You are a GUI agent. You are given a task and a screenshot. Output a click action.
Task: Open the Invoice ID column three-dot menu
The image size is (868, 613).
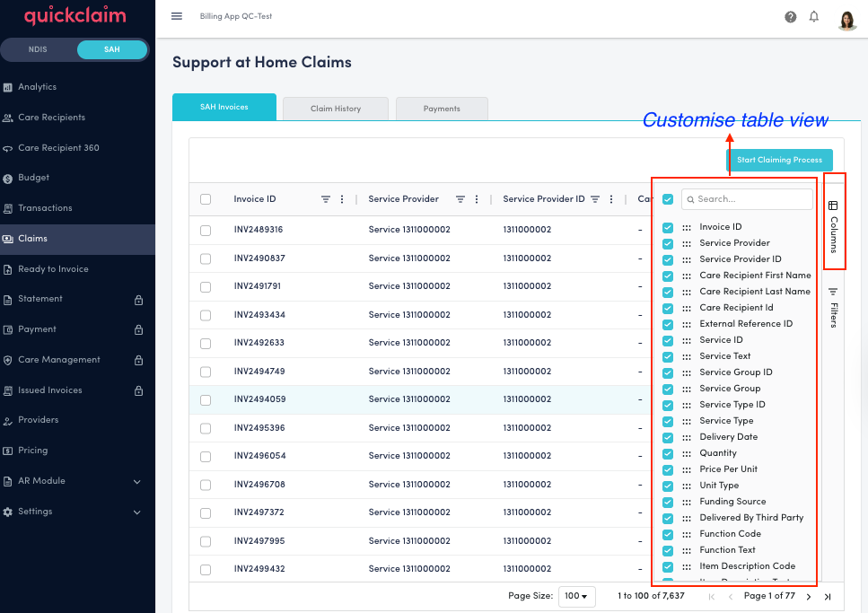pos(342,199)
